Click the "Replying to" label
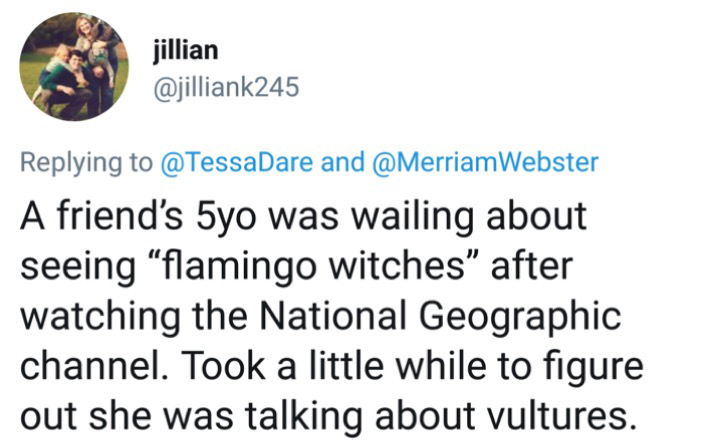The image size is (720, 448). [85, 162]
